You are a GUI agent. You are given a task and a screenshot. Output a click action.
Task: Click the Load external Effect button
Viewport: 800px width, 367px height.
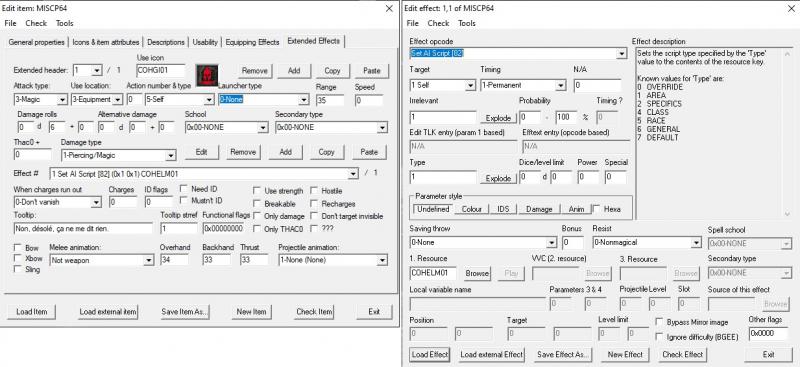[492, 354]
